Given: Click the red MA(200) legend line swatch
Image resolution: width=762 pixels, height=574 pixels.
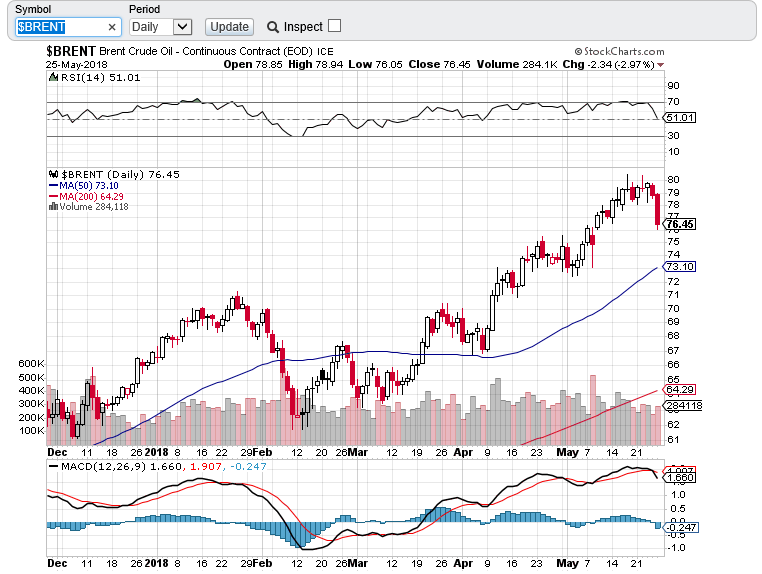Looking at the screenshot, I should pos(53,196).
